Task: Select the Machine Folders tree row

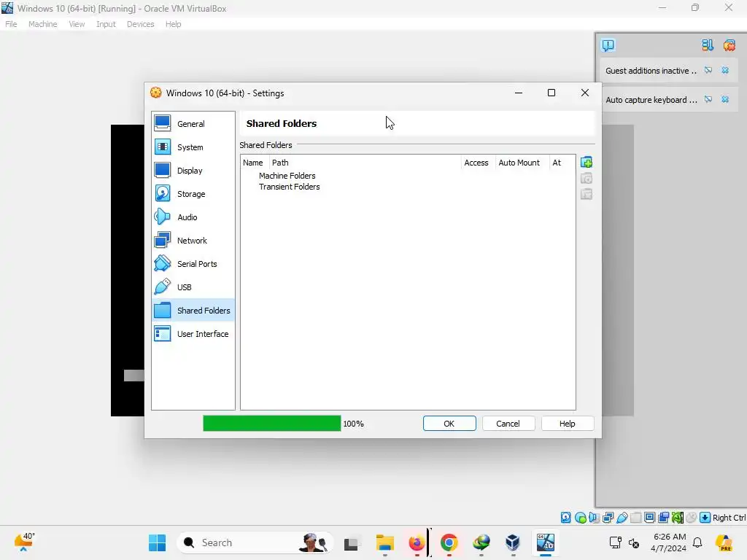Action: (287, 176)
